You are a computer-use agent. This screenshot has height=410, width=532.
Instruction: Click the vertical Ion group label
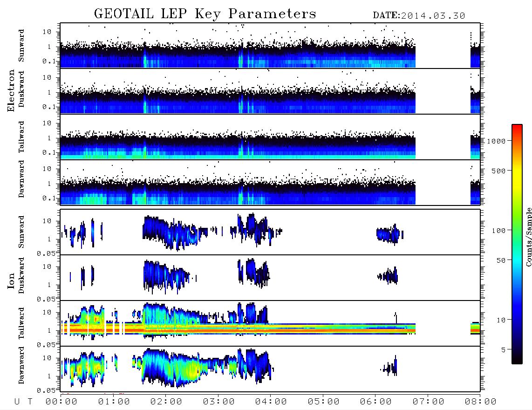11,280
